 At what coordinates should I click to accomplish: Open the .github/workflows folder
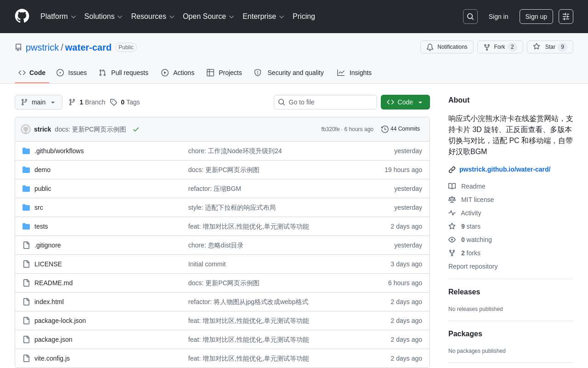pos(59,151)
